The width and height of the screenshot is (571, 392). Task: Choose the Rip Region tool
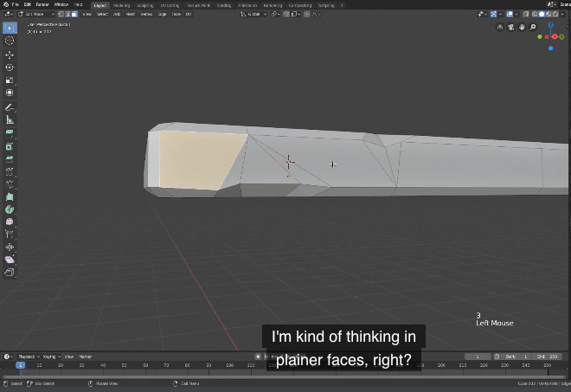10,272
